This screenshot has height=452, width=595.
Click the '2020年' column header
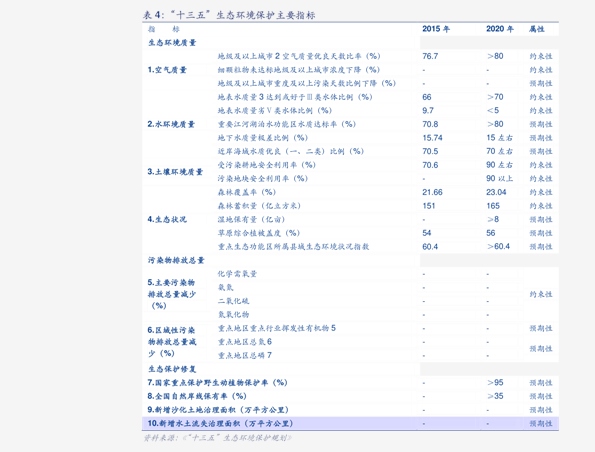(499, 29)
